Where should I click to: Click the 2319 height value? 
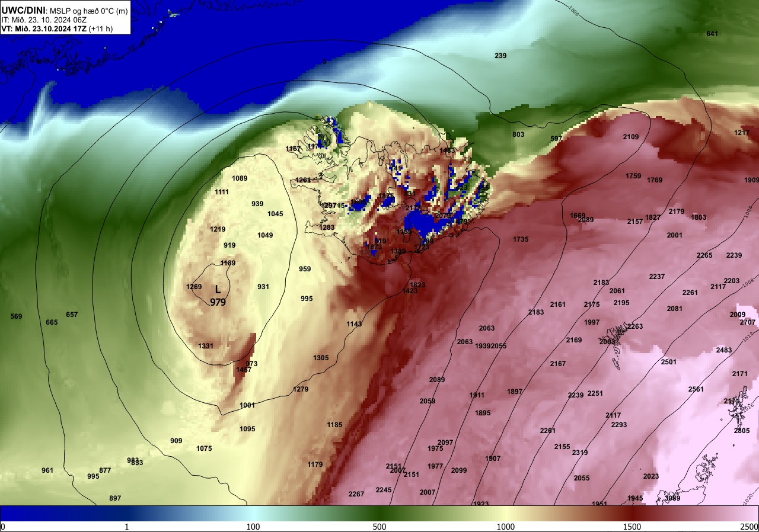pos(580,453)
